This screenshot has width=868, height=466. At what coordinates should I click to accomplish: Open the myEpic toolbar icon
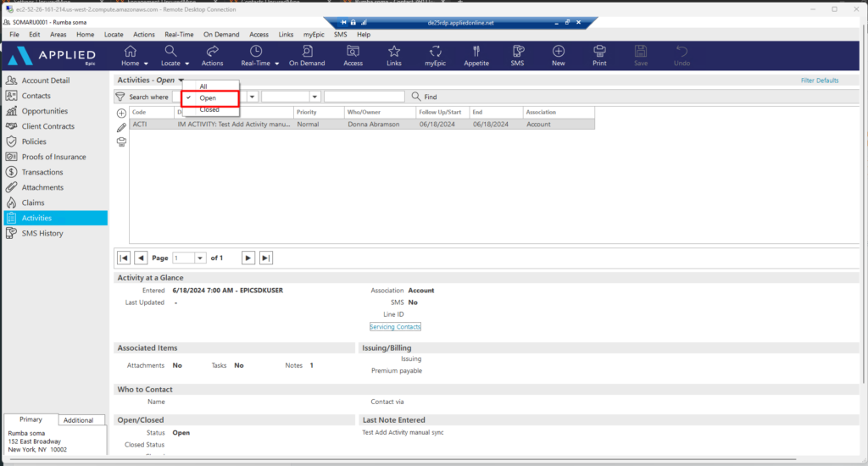point(435,52)
